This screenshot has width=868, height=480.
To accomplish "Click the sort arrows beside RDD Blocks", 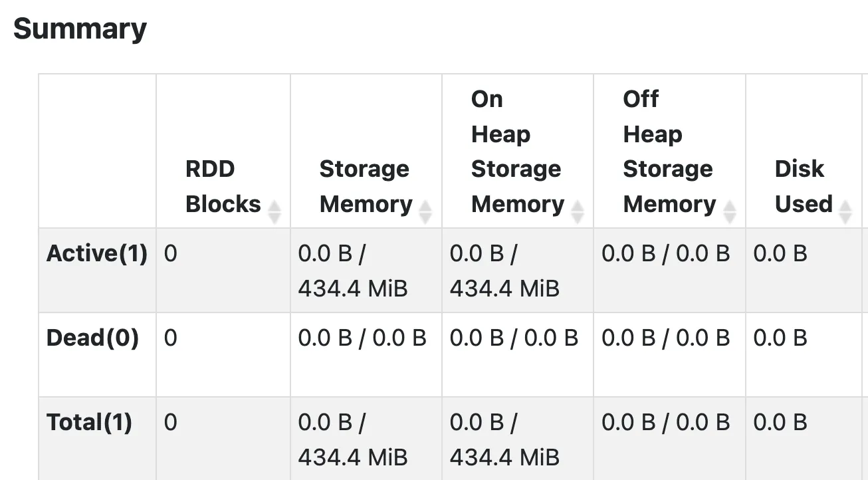I will [x=274, y=212].
